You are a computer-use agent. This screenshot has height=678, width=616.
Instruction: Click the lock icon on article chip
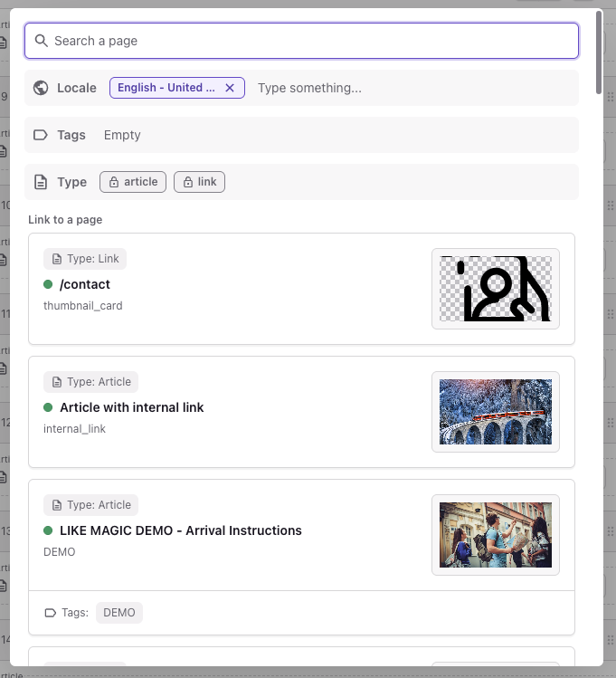point(114,182)
